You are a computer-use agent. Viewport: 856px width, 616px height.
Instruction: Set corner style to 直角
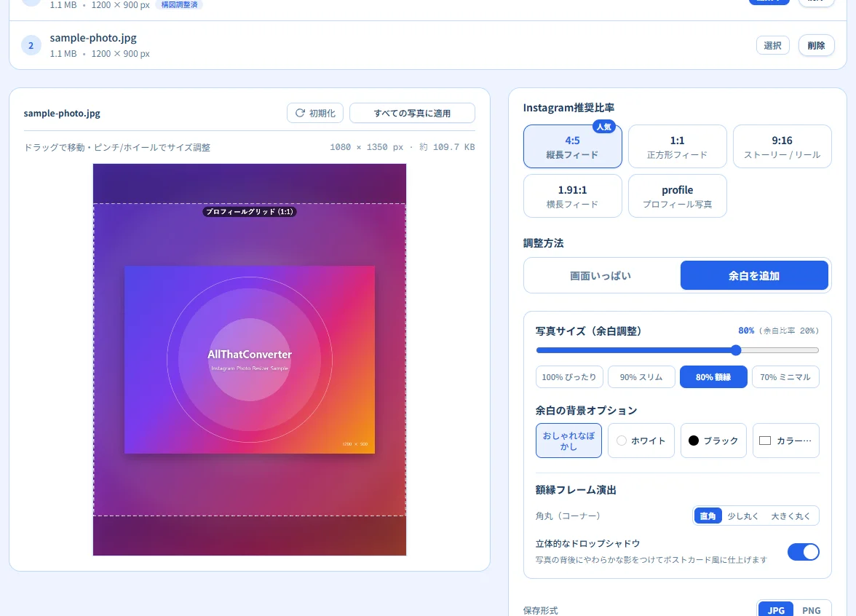(708, 516)
